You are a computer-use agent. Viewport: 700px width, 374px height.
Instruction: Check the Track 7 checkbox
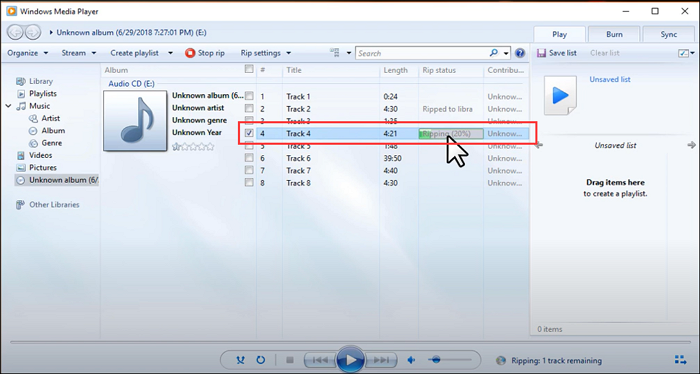(x=249, y=170)
